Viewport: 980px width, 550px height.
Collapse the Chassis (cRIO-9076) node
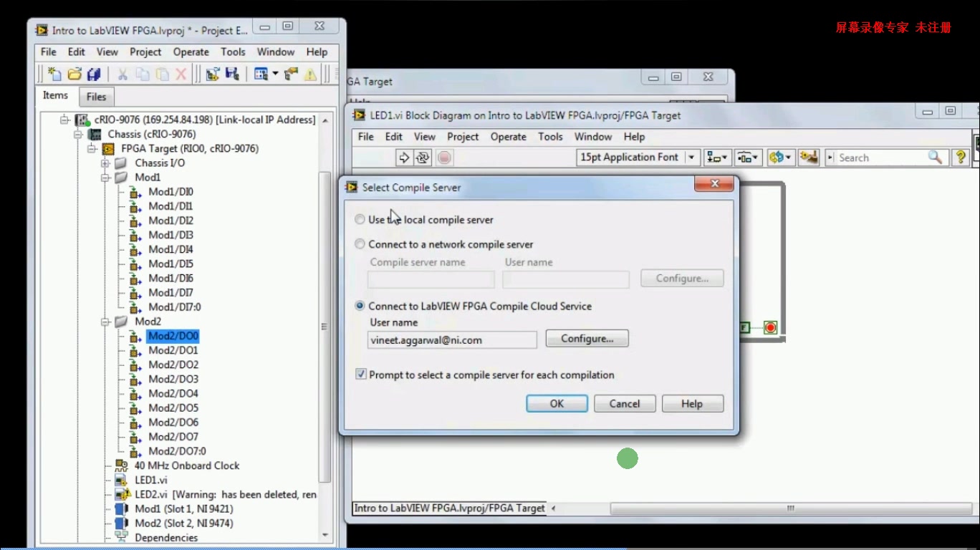tap(78, 134)
